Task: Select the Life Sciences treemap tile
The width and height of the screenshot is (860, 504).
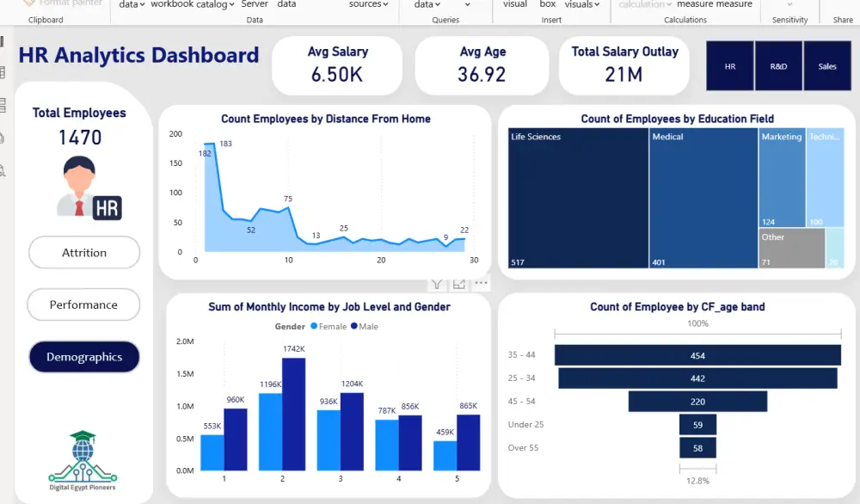Action: point(578,198)
